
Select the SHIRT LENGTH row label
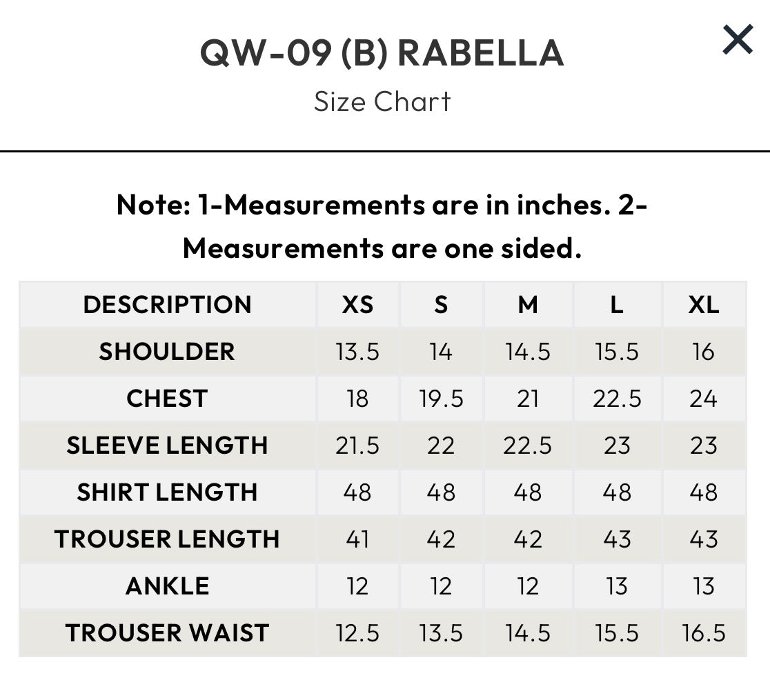[168, 492]
